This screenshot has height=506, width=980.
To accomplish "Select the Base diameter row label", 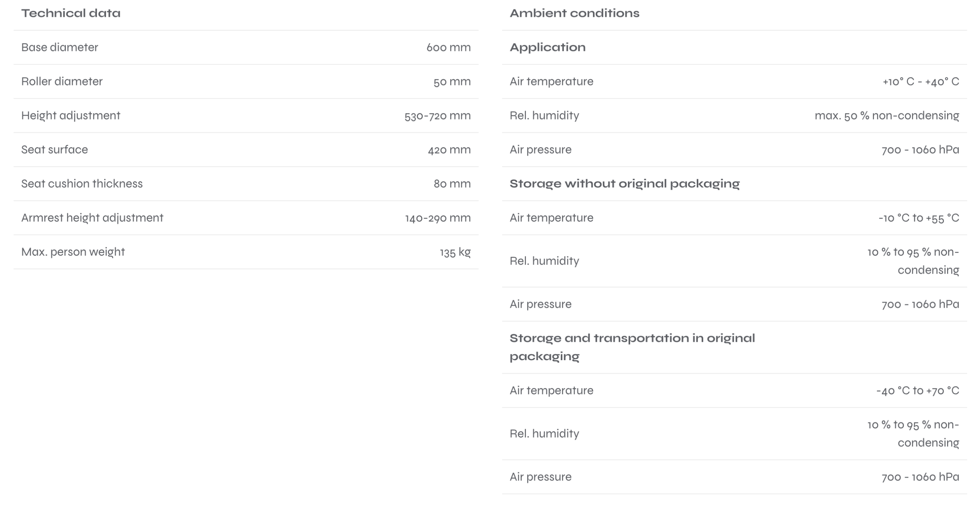I will (60, 47).
